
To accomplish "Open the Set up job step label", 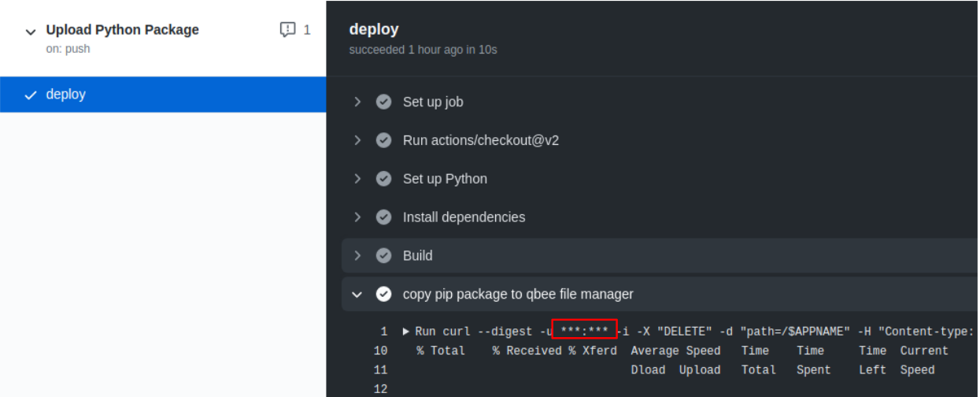I will point(433,102).
